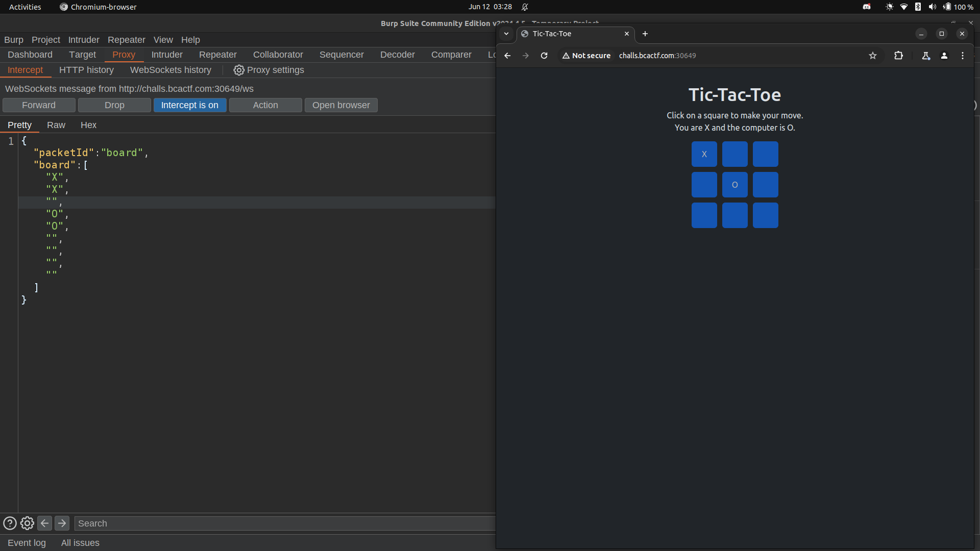Click the Collaborator tool icon in toolbar
Screen dimensions: 980x551
pos(277,54)
